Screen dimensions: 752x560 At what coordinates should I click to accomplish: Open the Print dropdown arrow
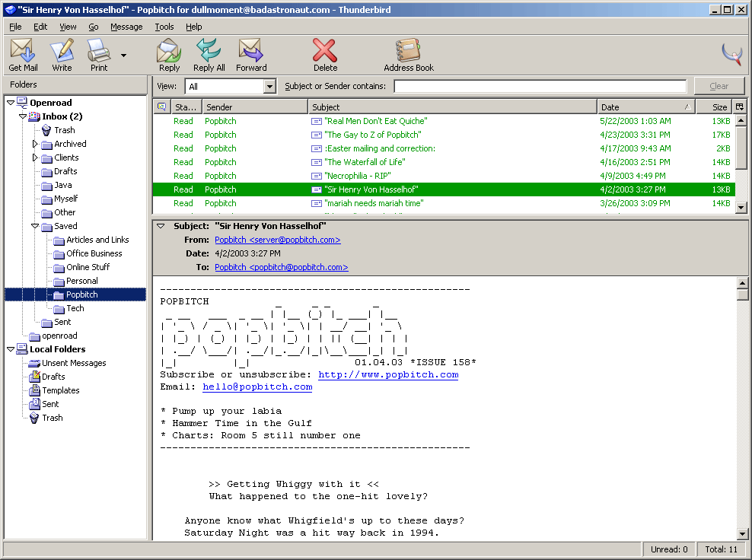tap(124, 56)
